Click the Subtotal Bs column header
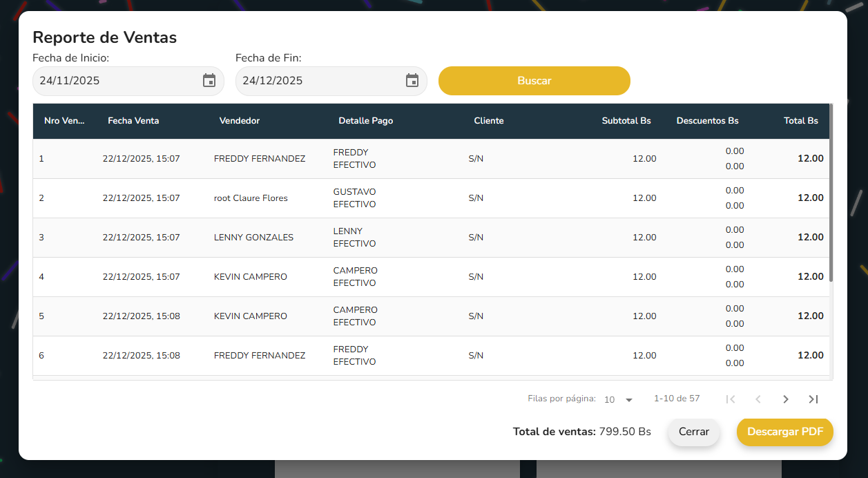The height and width of the screenshot is (478, 868). 626,121
